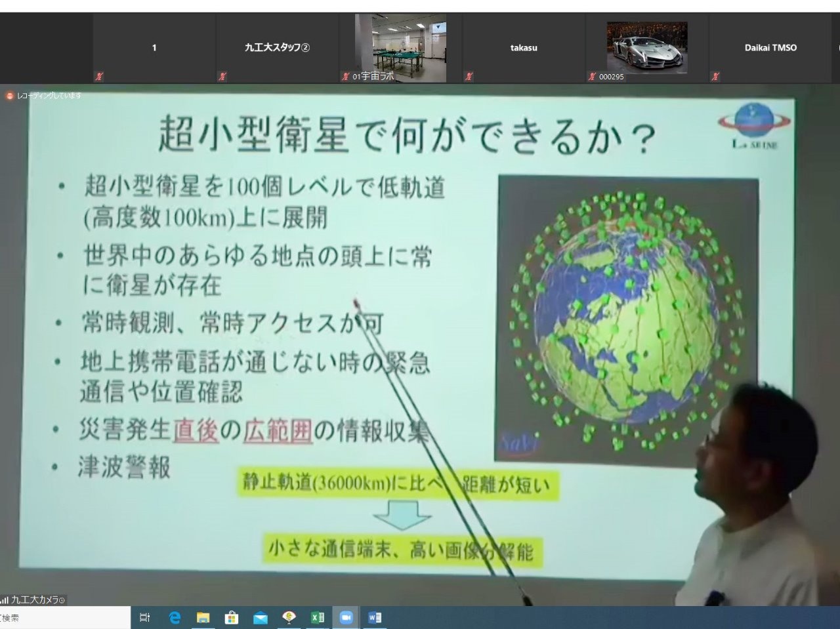Click muted mic icon on Daikai TMSO tile
840x629 pixels.
716,77
